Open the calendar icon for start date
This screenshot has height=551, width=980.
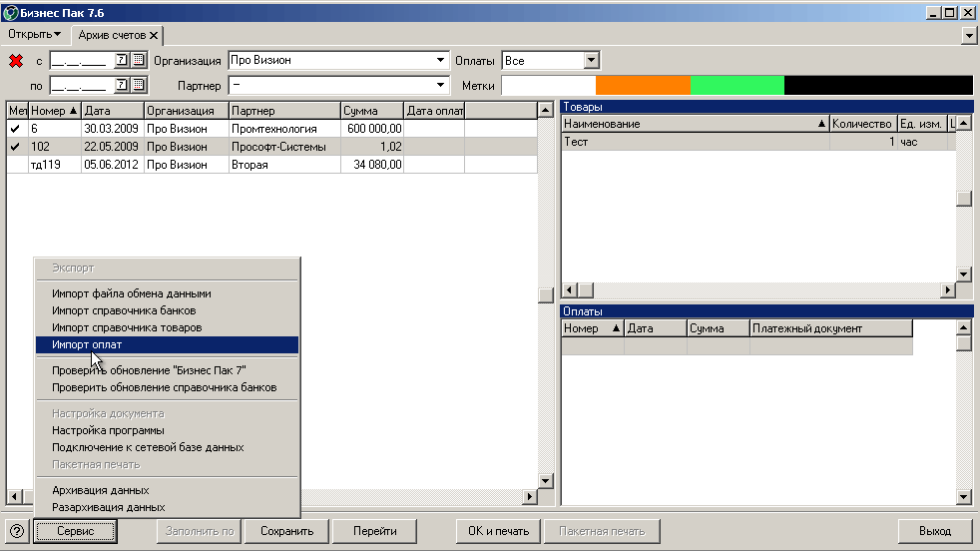(139, 60)
